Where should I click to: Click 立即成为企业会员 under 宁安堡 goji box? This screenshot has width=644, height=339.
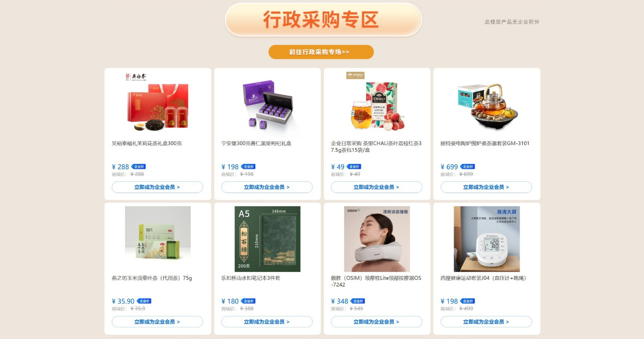click(x=267, y=187)
